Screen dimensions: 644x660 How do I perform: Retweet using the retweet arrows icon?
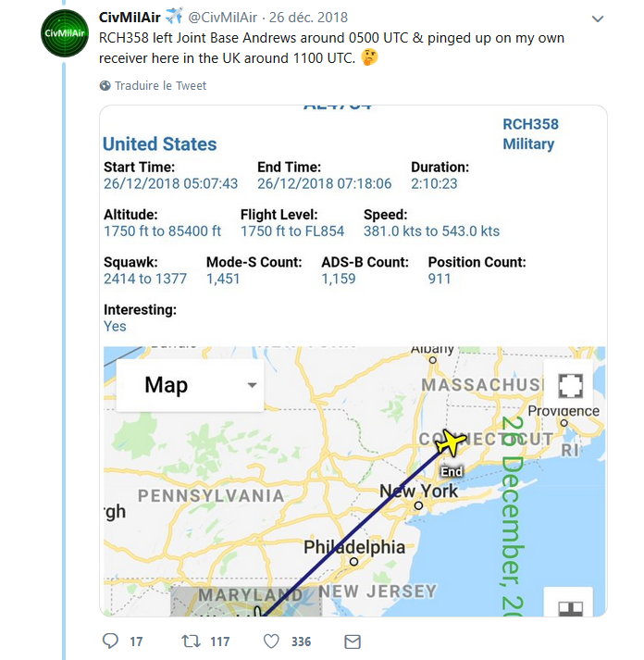pyautogui.click(x=190, y=641)
